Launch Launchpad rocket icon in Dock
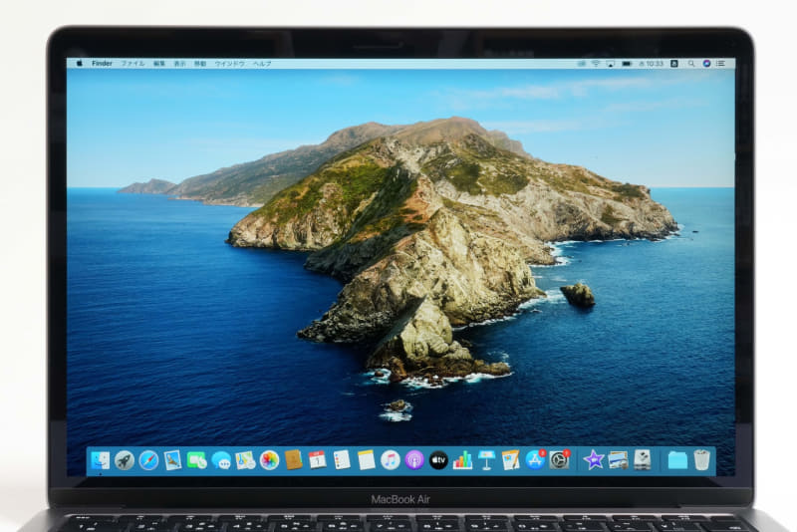 point(125,461)
